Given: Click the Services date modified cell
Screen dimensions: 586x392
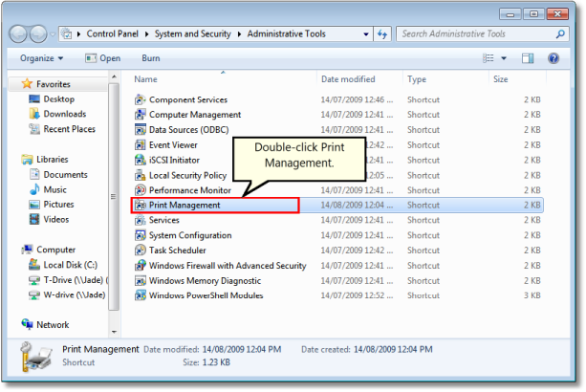Looking at the screenshot, I should click(357, 220).
